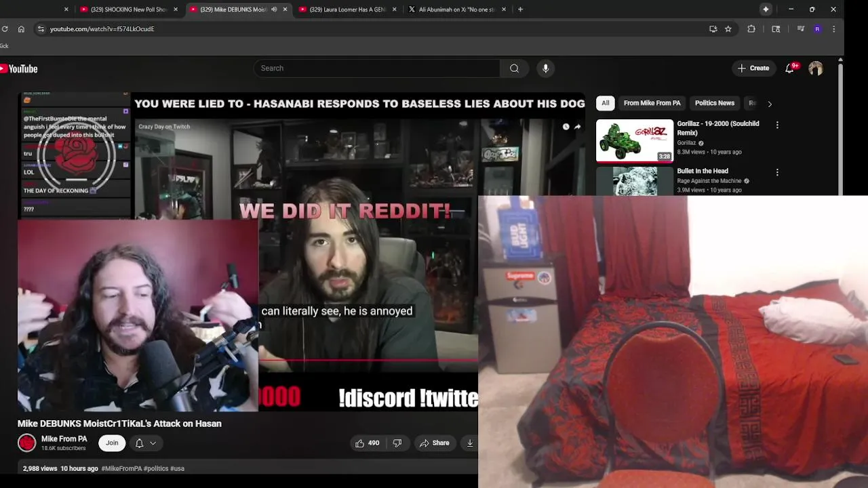Show more filter chips with right arrow
This screenshot has height=488, width=868.
point(769,104)
